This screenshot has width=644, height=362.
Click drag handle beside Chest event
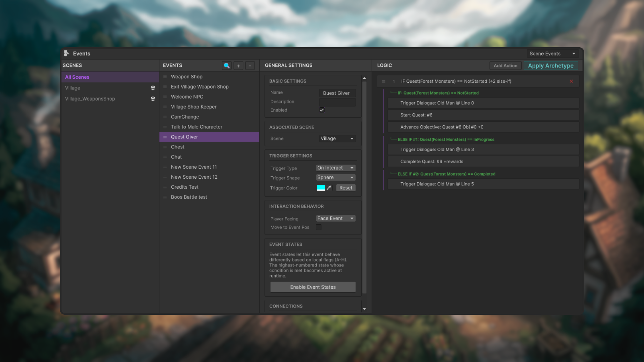click(x=165, y=147)
